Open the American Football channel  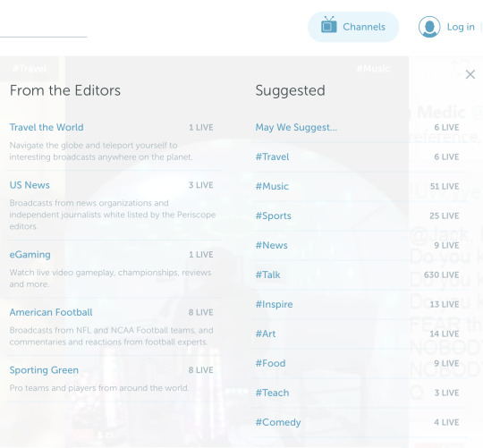pos(51,312)
